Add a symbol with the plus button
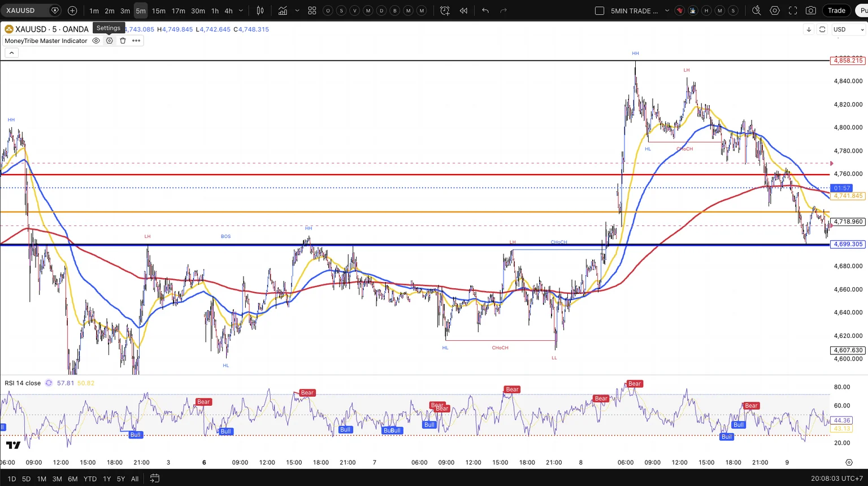The width and height of the screenshot is (868, 486). [72, 11]
